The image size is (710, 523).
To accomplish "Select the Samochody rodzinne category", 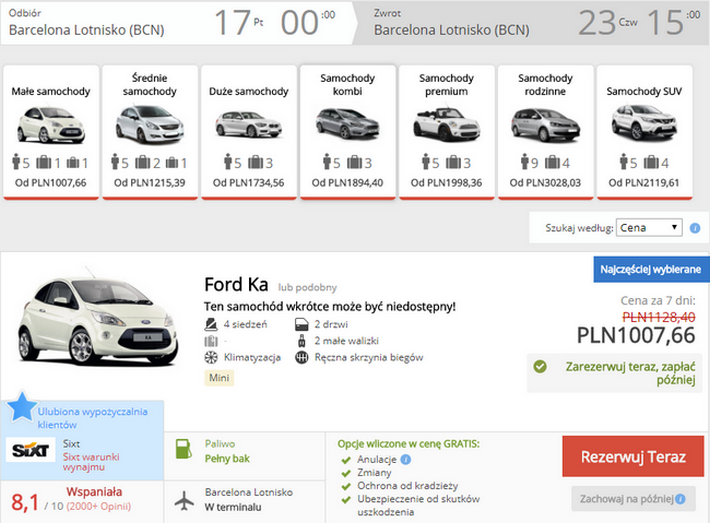I will click(x=545, y=132).
